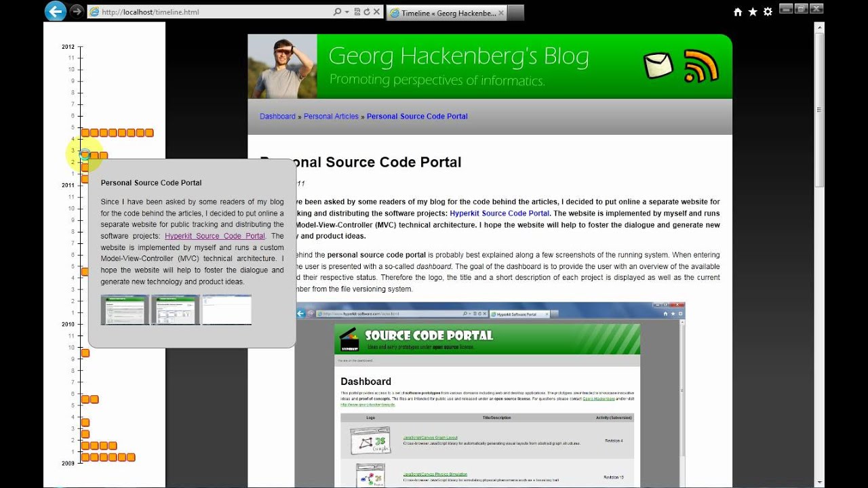
Task: Click Georg Hackenberg's Blog title
Action: pyautogui.click(x=458, y=57)
